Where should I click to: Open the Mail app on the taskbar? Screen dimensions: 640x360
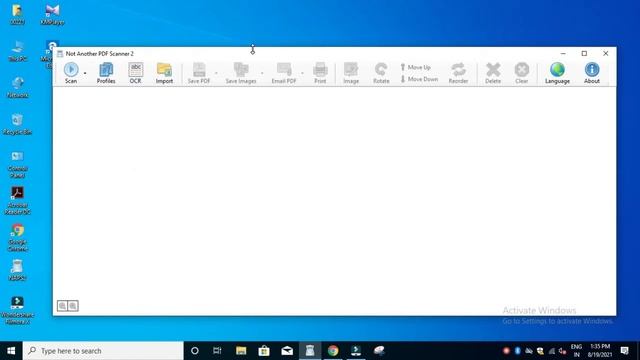coord(287,351)
